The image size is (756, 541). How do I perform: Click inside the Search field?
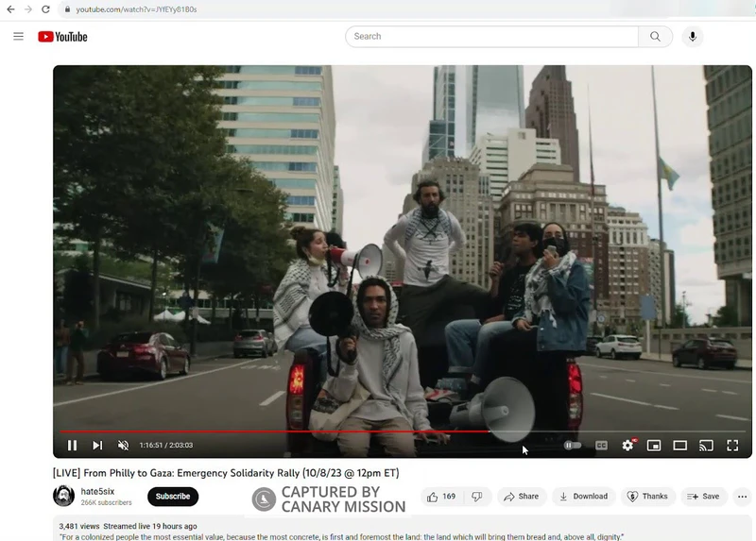[x=491, y=37]
